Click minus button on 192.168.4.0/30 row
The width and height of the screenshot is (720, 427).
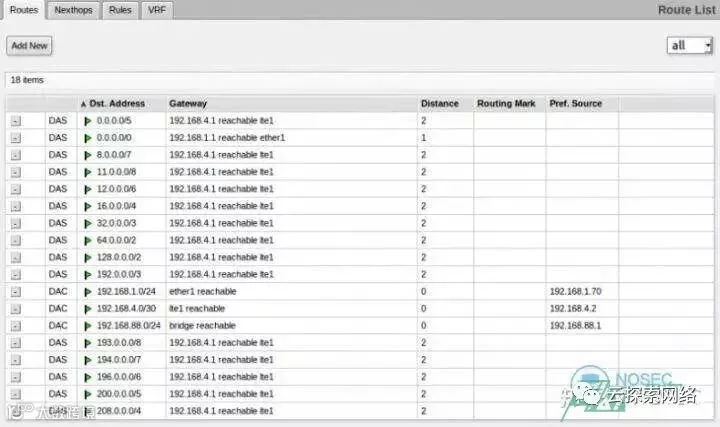(16, 309)
